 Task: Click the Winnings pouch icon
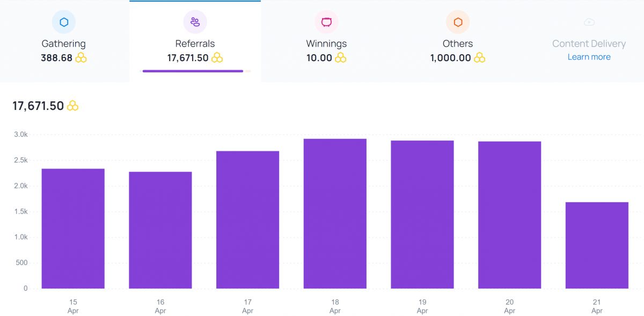point(326,21)
